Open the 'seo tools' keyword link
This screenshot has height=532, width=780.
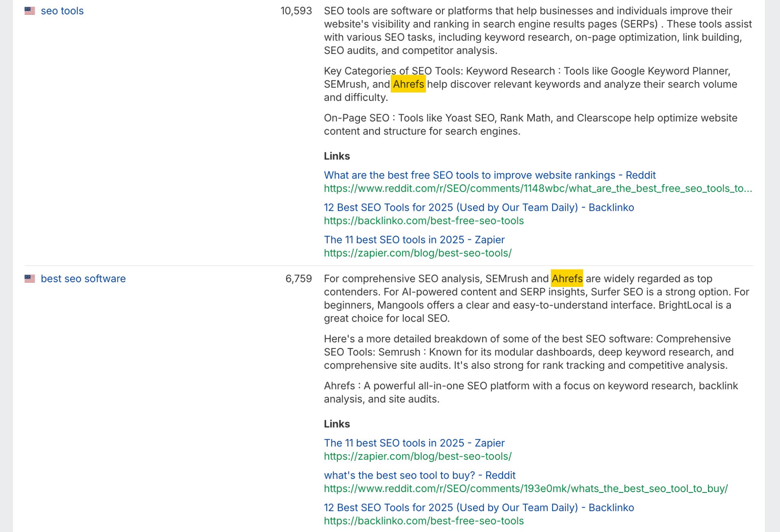coord(62,11)
